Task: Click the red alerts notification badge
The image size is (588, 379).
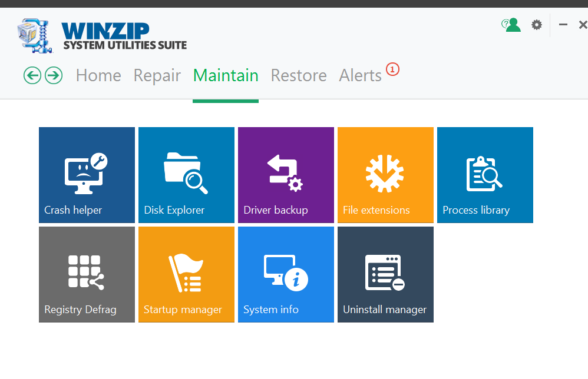Action: [x=392, y=69]
